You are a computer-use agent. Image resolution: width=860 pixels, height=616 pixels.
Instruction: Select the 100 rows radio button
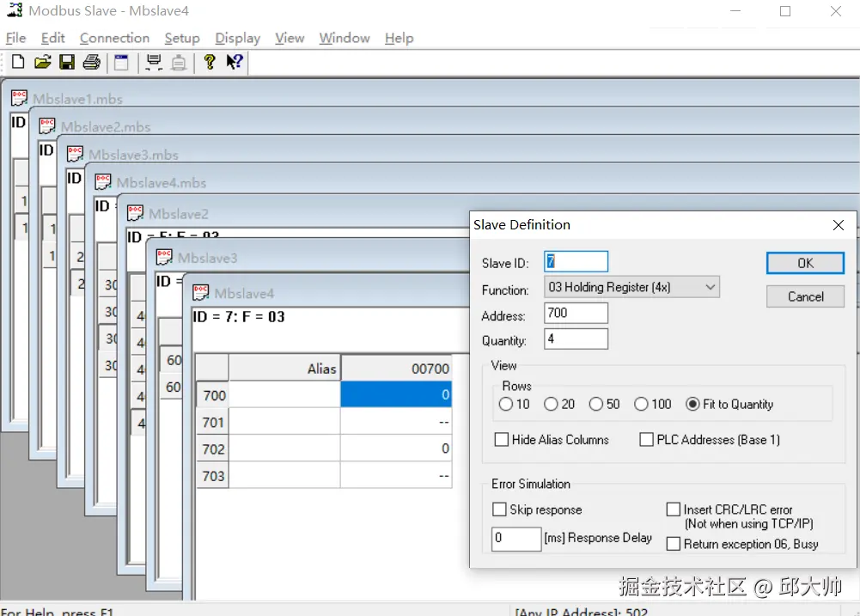click(x=641, y=405)
